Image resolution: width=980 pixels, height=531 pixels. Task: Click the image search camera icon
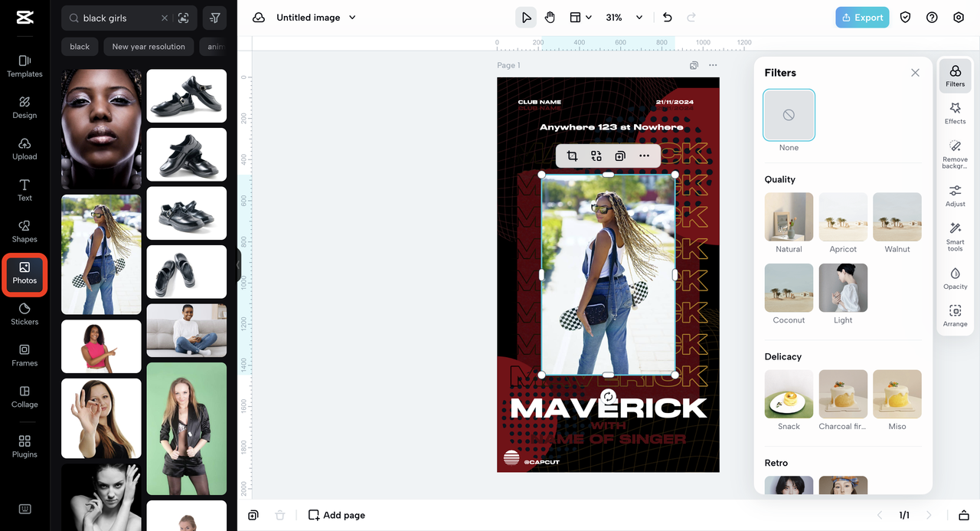pos(183,18)
